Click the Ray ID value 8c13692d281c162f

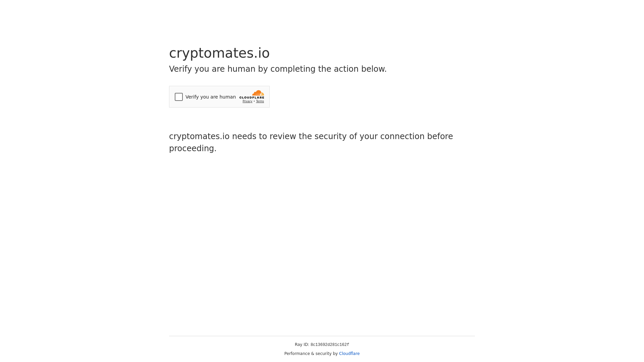[330, 345]
